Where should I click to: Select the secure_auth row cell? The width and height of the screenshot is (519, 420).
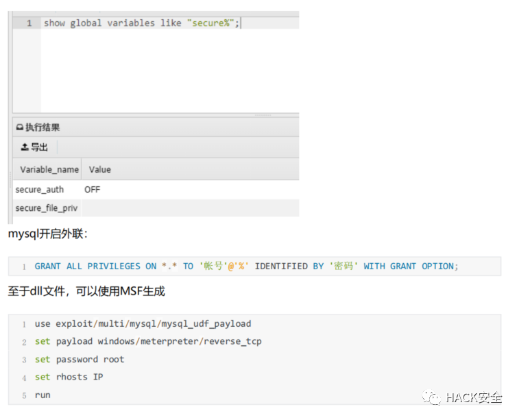coord(40,190)
